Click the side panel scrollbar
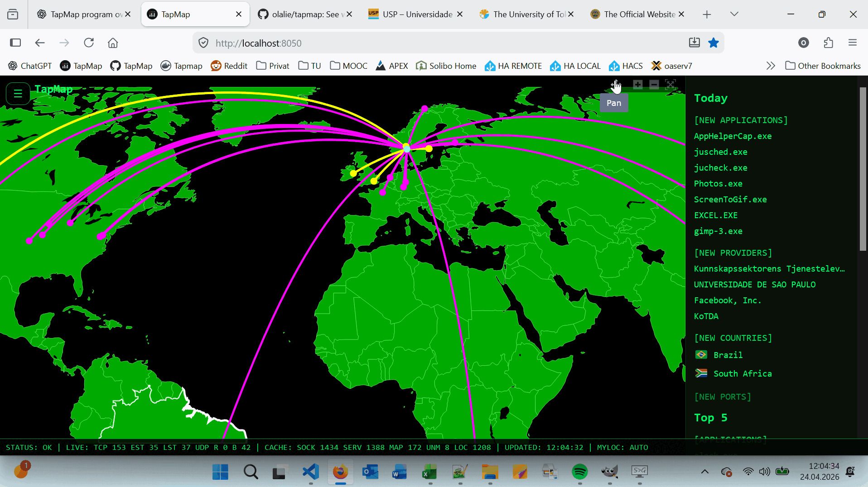 click(x=863, y=168)
